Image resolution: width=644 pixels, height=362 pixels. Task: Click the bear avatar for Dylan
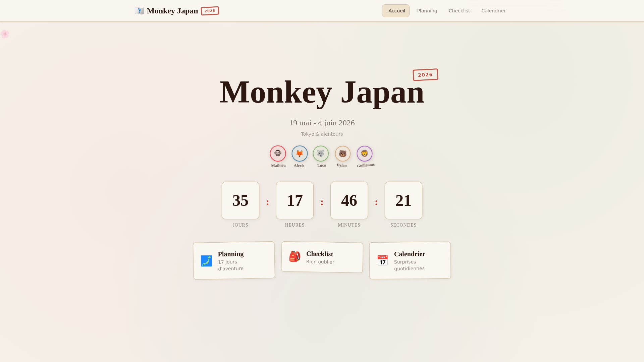[343, 154]
